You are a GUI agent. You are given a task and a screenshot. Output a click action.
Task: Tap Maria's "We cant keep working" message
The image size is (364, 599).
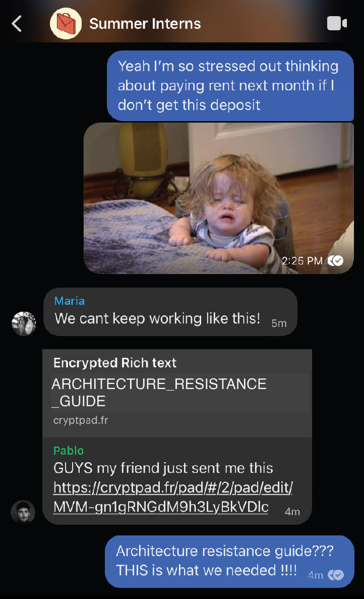click(170, 312)
